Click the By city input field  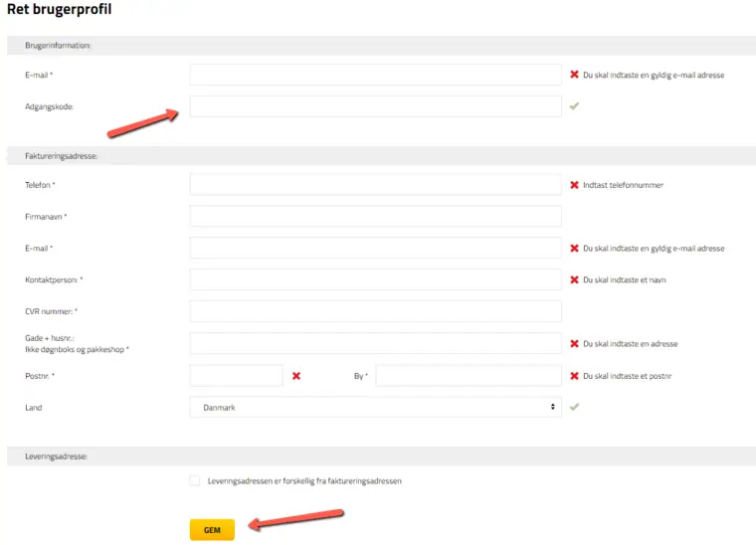coord(468,376)
